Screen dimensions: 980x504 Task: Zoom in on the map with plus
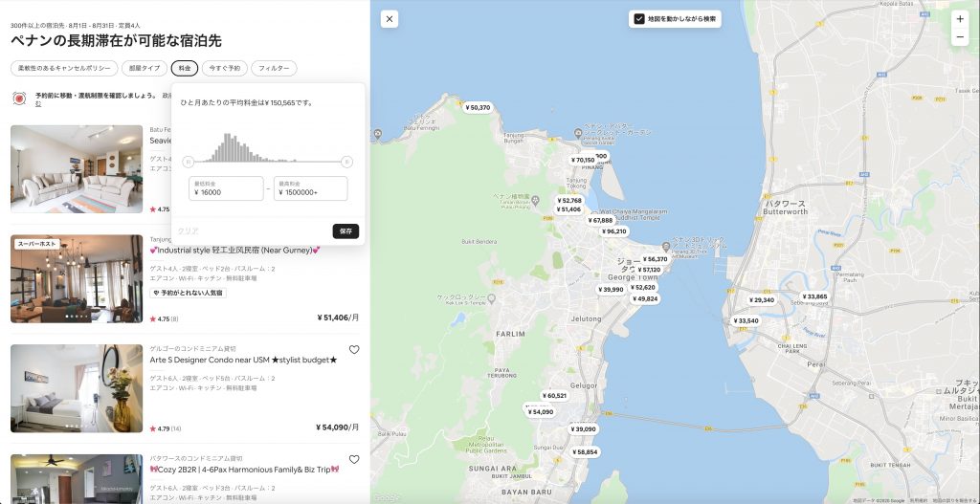tap(960, 19)
